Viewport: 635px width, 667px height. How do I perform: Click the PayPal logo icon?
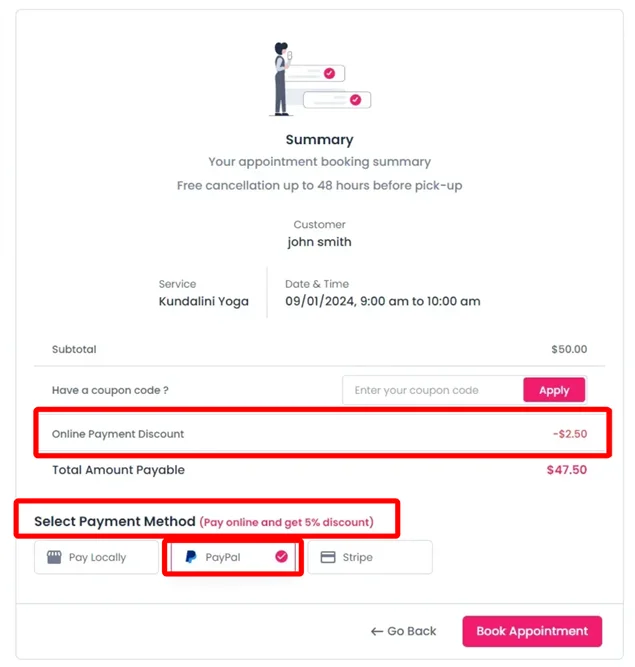191,557
